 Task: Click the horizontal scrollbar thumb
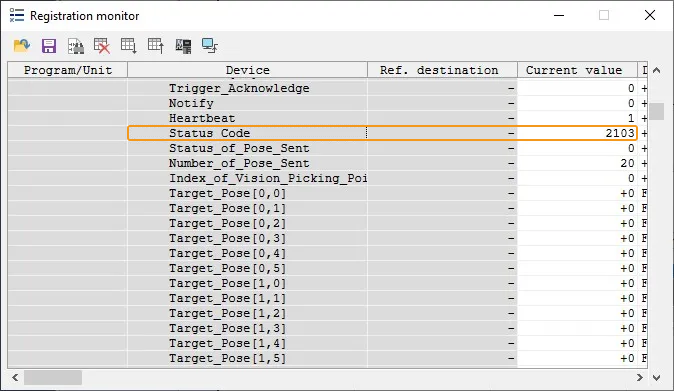point(53,378)
